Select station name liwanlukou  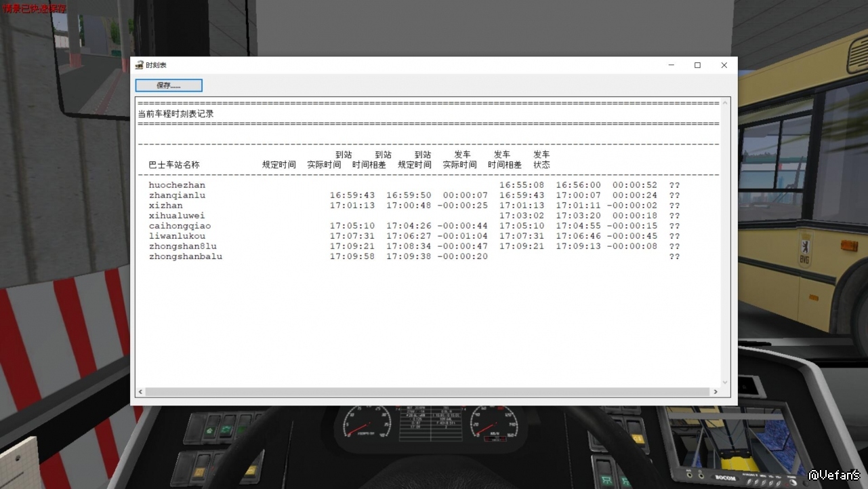click(177, 236)
